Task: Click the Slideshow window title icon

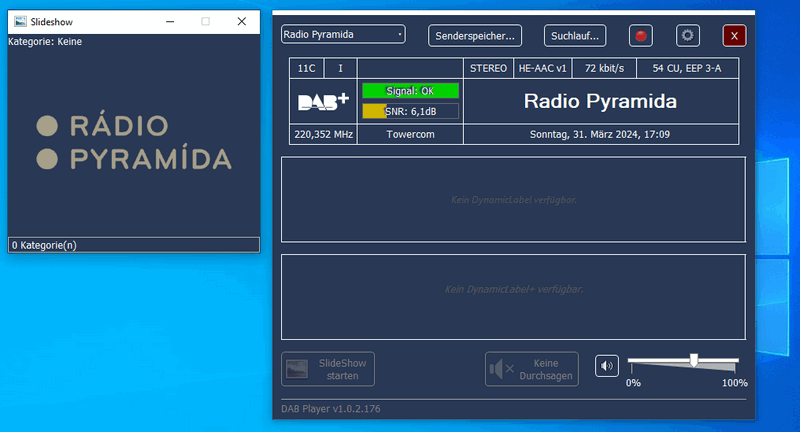Action: click(20, 21)
